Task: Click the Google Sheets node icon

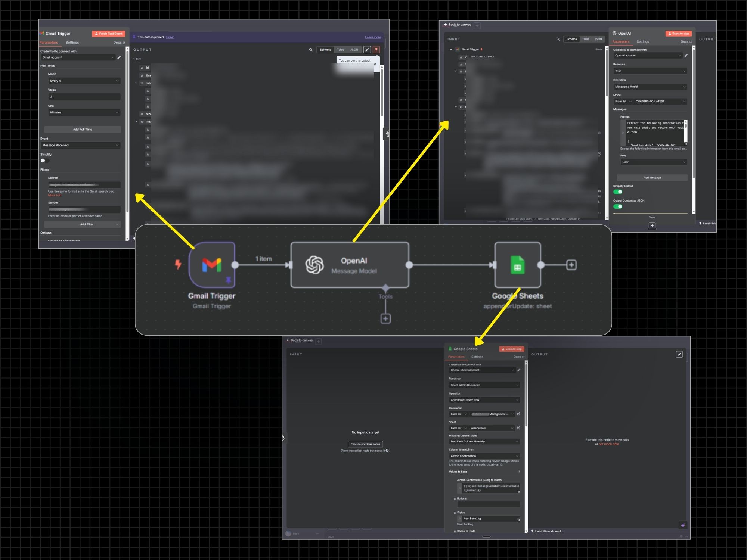Action: (x=517, y=265)
